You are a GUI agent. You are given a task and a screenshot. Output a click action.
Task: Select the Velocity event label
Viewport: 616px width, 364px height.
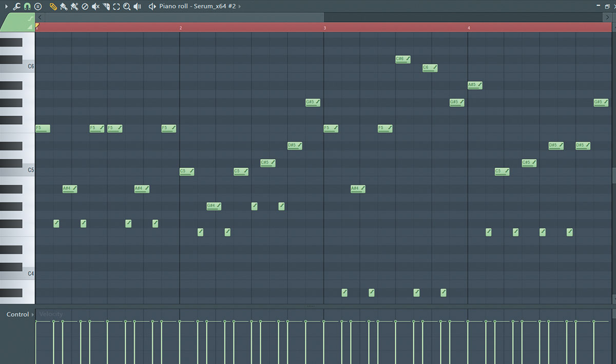[x=51, y=314]
